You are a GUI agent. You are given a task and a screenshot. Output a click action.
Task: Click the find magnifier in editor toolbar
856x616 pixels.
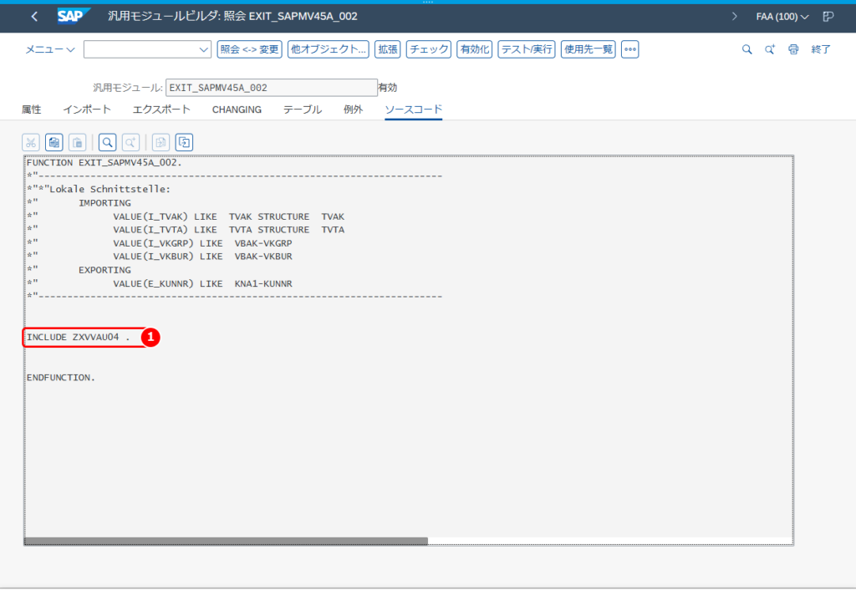[x=108, y=142]
